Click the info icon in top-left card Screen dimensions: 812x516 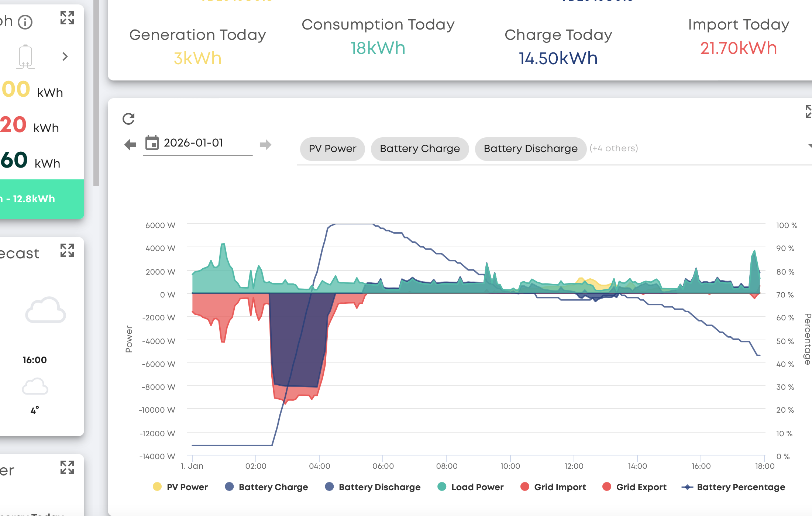point(25,22)
